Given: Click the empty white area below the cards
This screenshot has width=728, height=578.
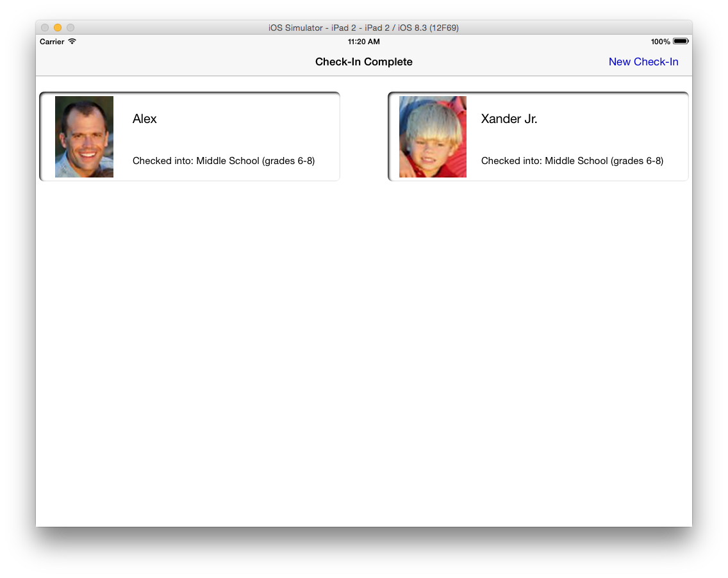Looking at the screenshot, I should (x=363, y=352).
